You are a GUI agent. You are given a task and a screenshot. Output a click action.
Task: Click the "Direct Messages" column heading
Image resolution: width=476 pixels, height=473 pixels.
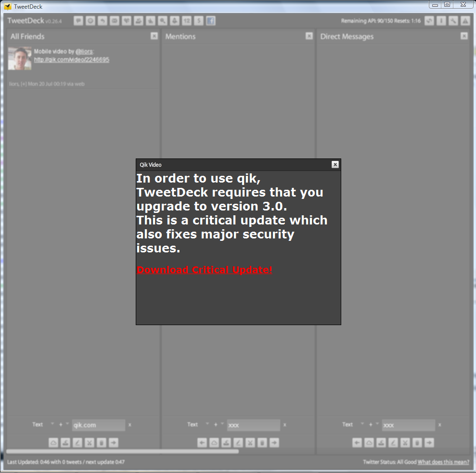pos(347,37)
